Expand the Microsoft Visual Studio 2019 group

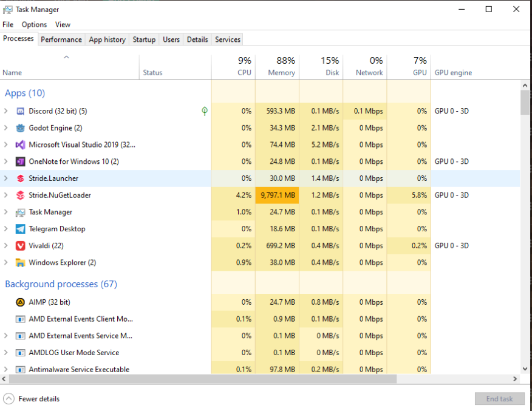pos(5,144)
